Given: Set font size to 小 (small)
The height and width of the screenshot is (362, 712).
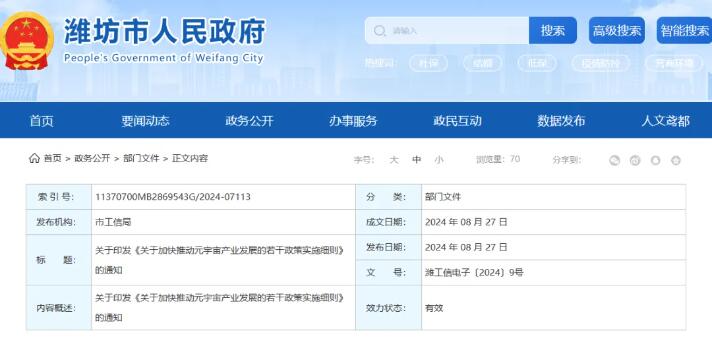Looking at the screenshot, I should click(439, 159).
